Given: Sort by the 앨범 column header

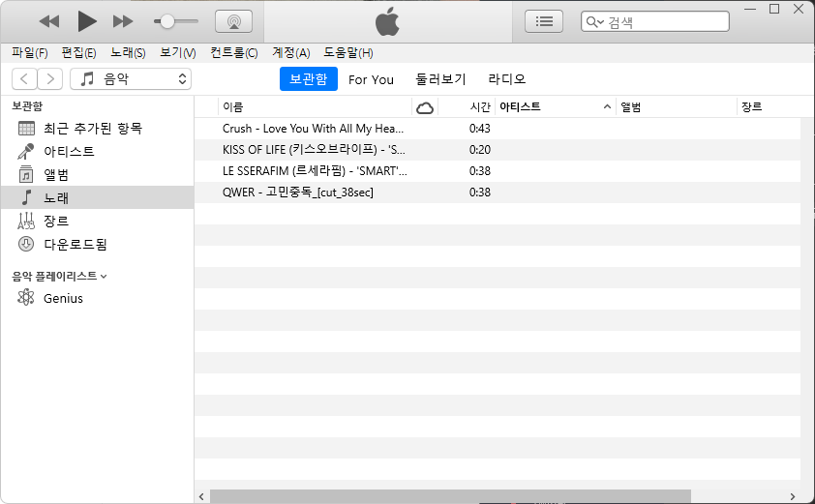Looking at the screenshot, I should coord(677,107).
